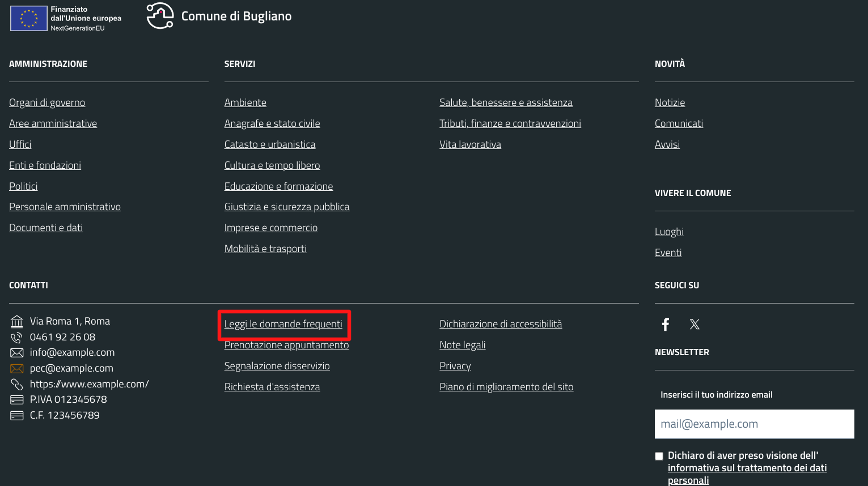Click the Comune di Bugliano logo
The image size is (868, 486).
[160, 16]
